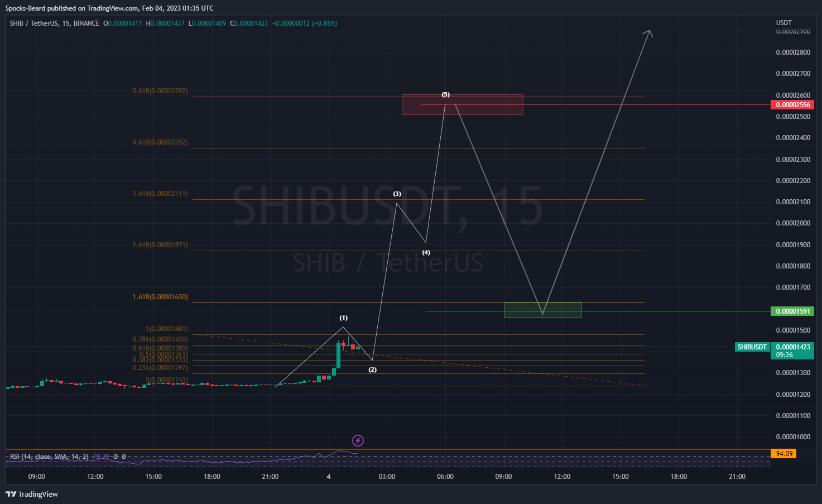Select the 1(0.00001481) Fibonacci label
Viewport: 822px width, 504px height.
167,329
